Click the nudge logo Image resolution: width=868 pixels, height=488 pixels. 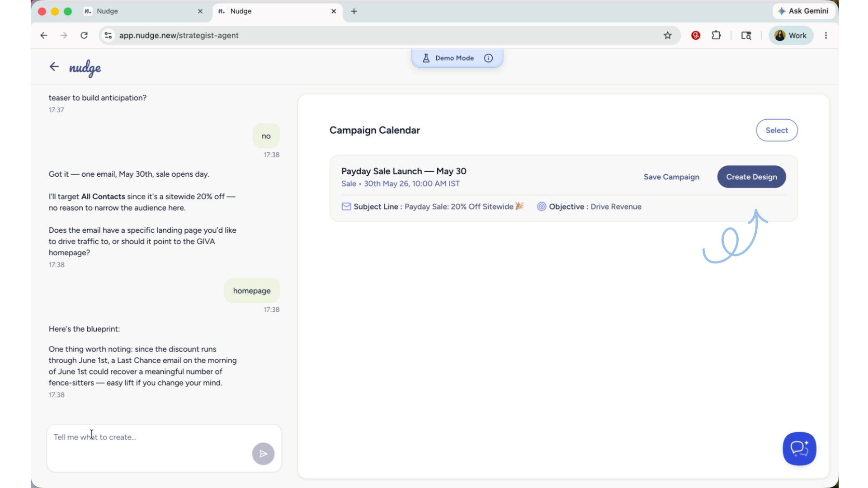(x=85, y=68)
